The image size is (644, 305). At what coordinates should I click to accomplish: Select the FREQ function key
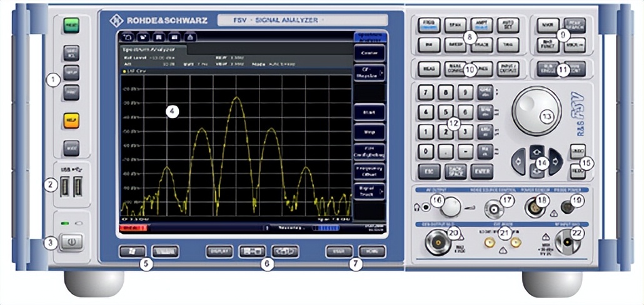pos(429,26)
